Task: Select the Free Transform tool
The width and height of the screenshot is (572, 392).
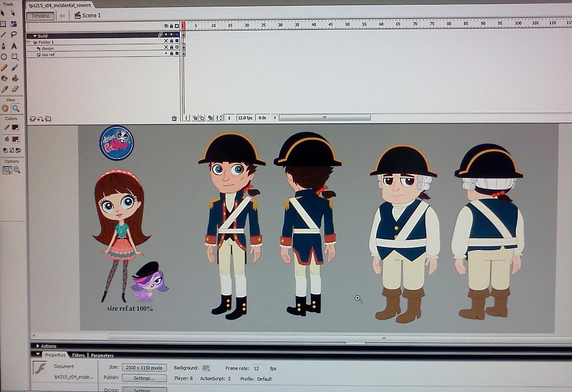Action: coord(3,24)
